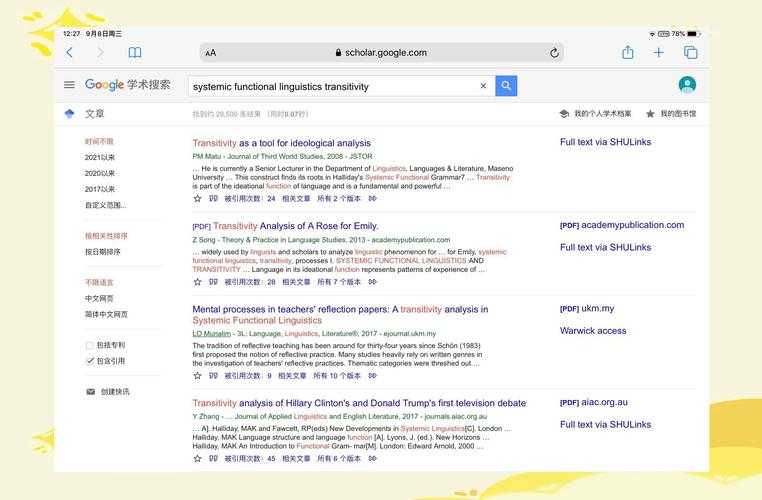Image resolution: width=762 pixels, height=500 pixels.
Task: Tap the AA reader text-size button
Action: (x=210, y=53)
